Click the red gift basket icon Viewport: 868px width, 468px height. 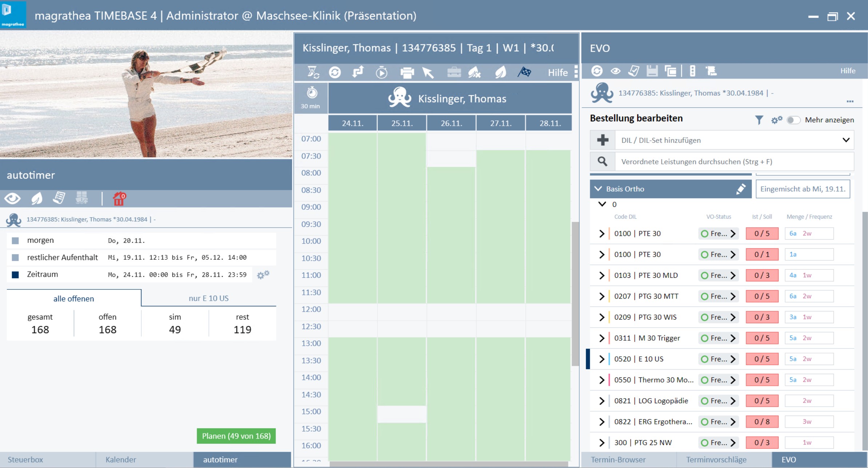119,199
